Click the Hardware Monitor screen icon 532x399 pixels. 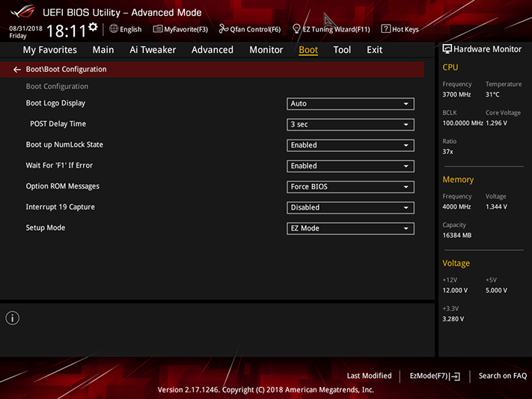pyautogui.click(x=447, y=49)
